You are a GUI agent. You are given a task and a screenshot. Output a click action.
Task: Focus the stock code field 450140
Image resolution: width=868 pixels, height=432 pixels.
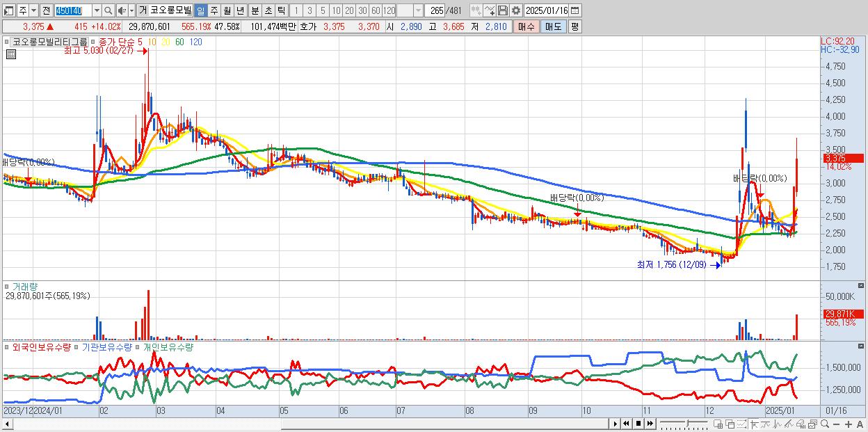[x=72, y=10]
